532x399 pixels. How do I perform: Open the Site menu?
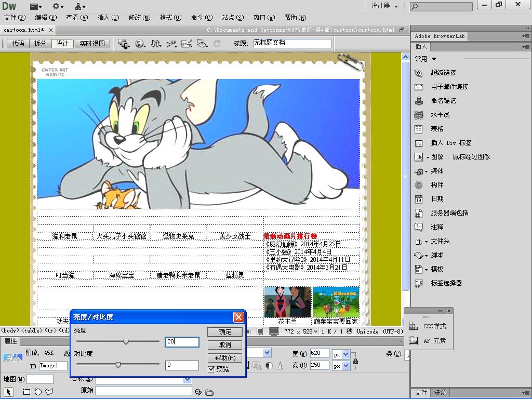233,18
